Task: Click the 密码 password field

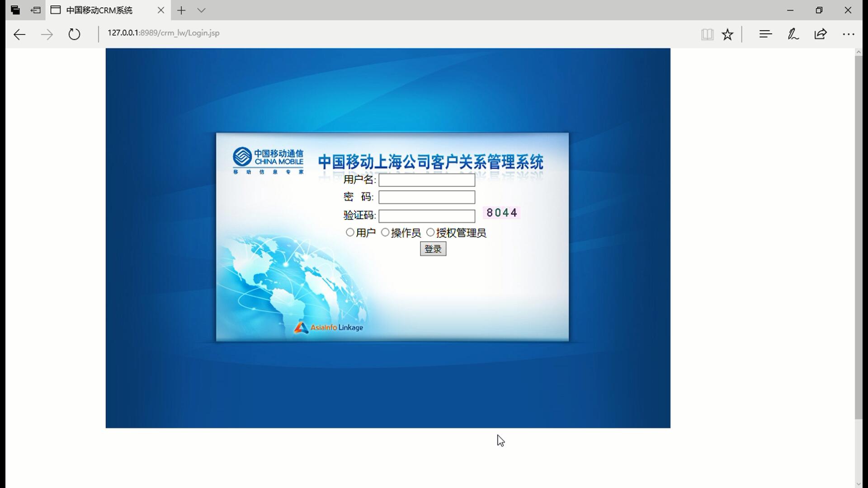Action: pyautogui.click(x=427, y=197)
